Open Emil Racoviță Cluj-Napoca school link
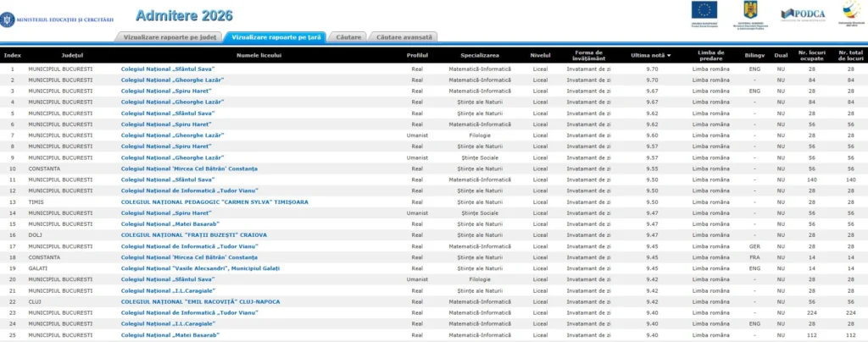 200,301
